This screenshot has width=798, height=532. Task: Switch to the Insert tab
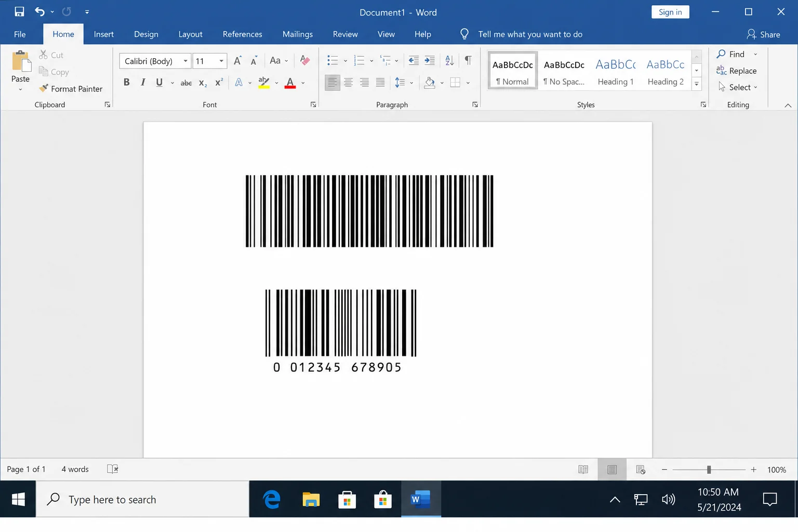[103, 34]
